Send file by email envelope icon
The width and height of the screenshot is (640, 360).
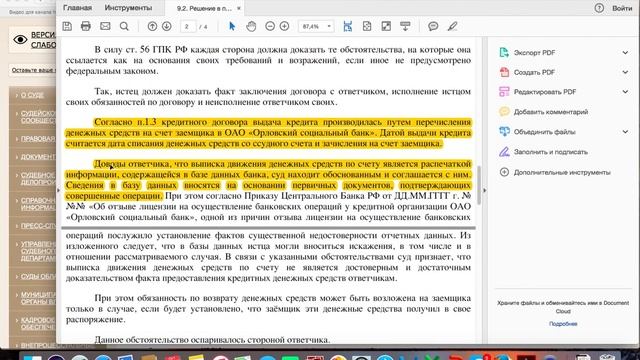105,27
